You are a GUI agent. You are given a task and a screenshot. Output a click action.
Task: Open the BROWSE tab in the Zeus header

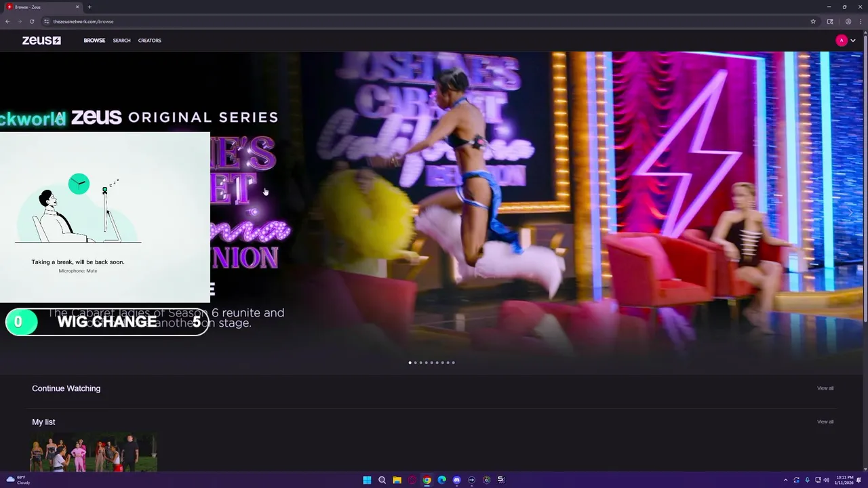94,41
